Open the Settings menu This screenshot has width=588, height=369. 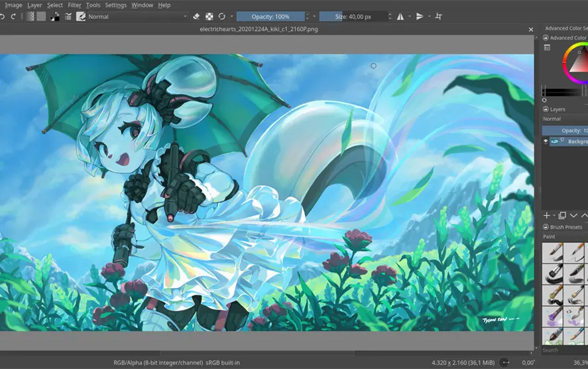115,5
